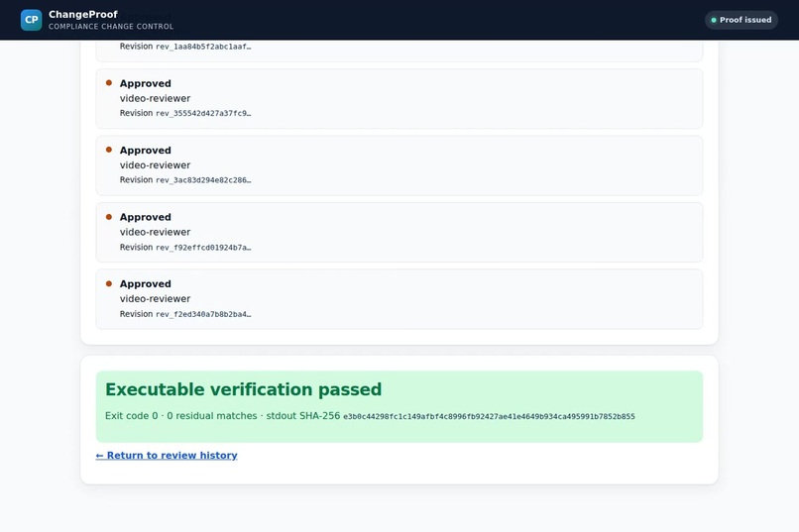Follow the Return to review history link
This screenshot has width=799, height=532.
[167, 455]
